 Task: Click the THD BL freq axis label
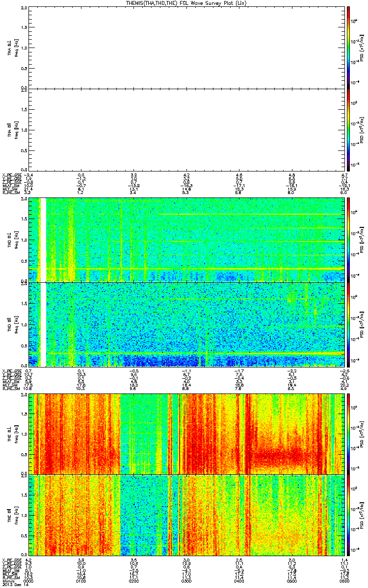pos(17,240)
